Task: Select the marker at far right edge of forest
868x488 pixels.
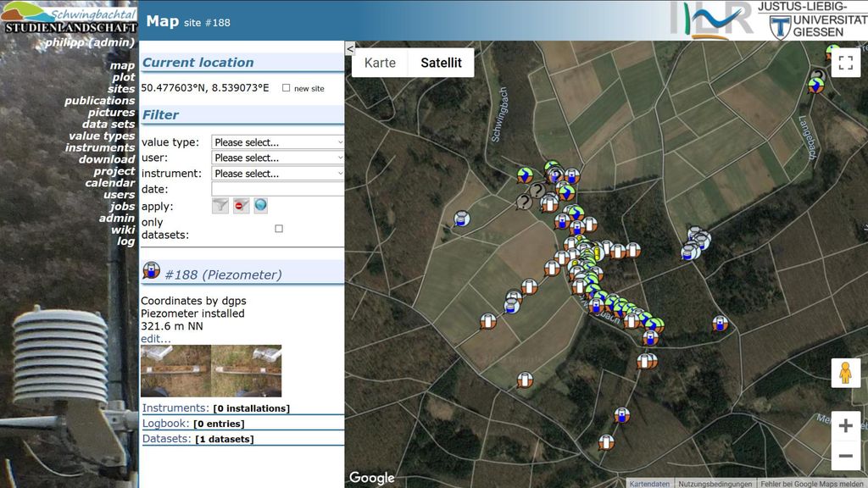Action: pos(720,323)
